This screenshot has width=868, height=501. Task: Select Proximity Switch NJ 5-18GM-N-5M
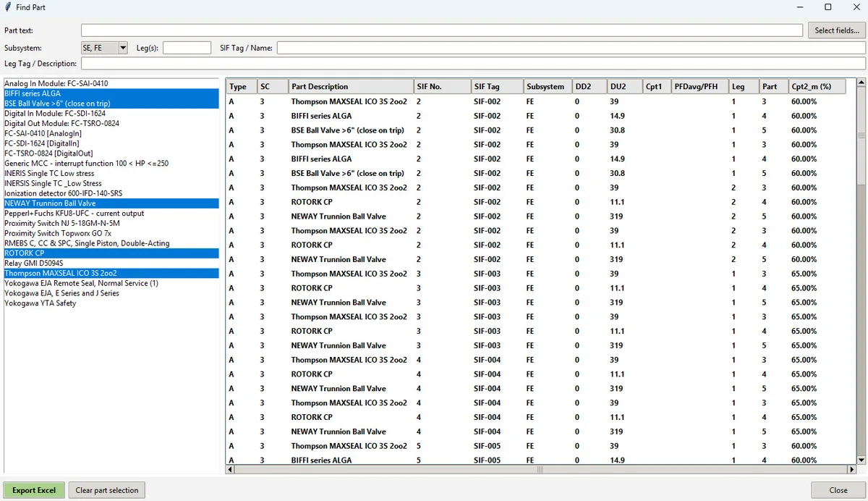pos(111,224)
